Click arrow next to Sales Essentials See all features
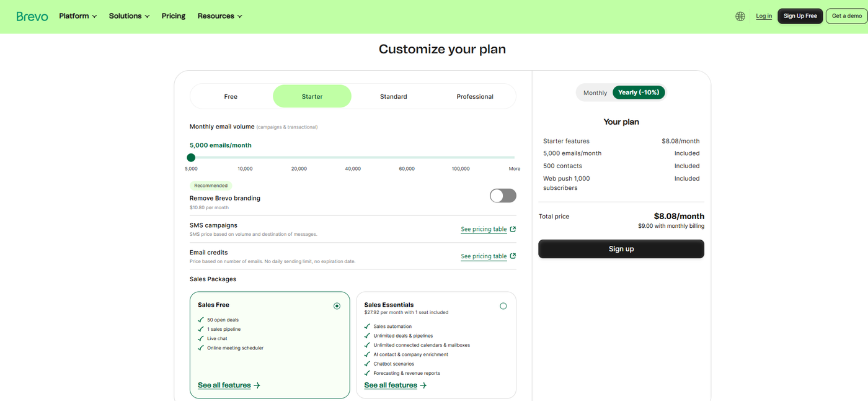 pyautogui.click(x=423, y=385)
